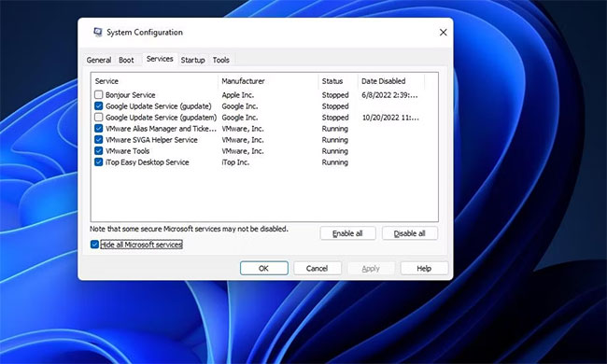Open the Startup tab
The width and height of the screenshot is (607, 364).
[x=192, y=60]
